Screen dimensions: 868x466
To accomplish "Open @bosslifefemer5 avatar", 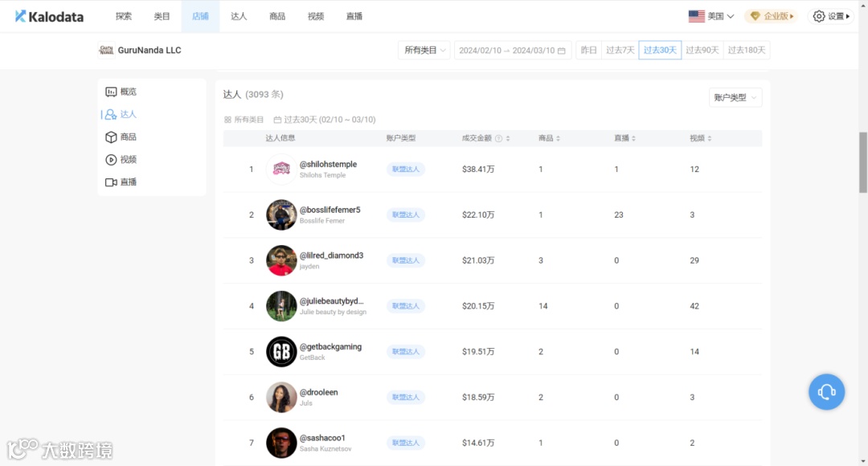I will (281, 215).
